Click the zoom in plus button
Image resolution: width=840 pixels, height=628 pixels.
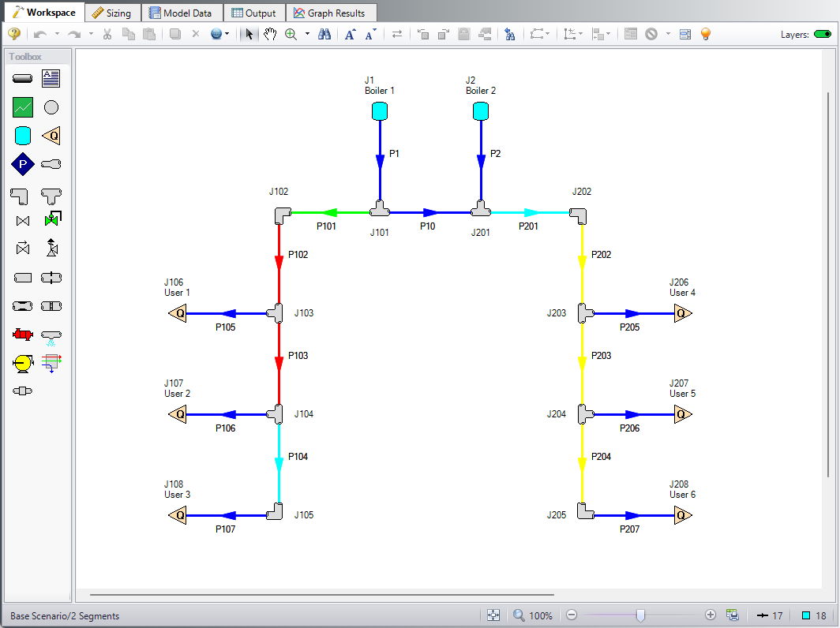711,615
